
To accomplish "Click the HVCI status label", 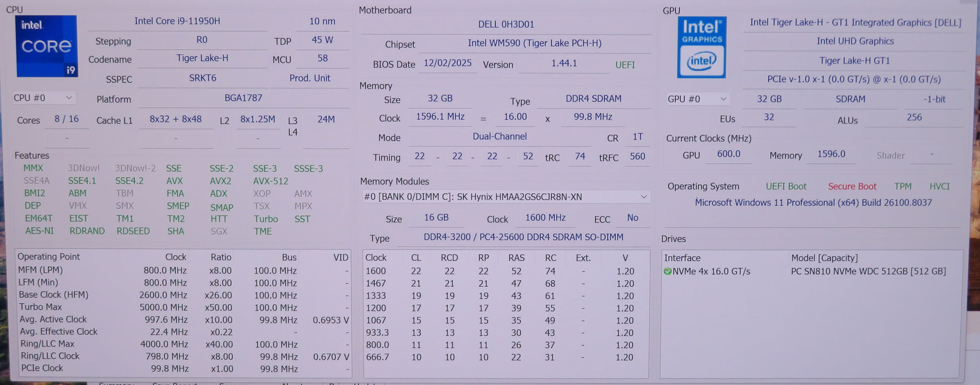I will [x=939, y=186].
